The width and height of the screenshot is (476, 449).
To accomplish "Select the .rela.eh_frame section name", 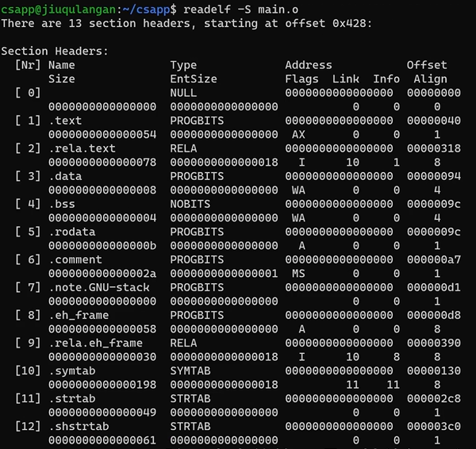I will (x=95, y=342).
